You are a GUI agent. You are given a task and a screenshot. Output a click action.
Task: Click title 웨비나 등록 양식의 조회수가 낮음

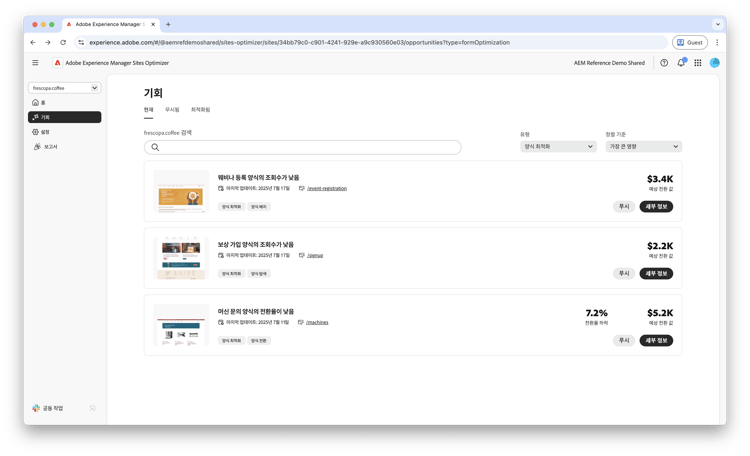pyautogui.click(x=258, y=178)
